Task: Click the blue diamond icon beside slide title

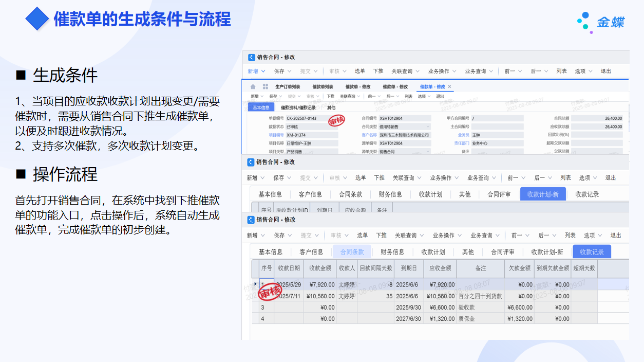Action: pyautogui.click(x=37, y=19)
